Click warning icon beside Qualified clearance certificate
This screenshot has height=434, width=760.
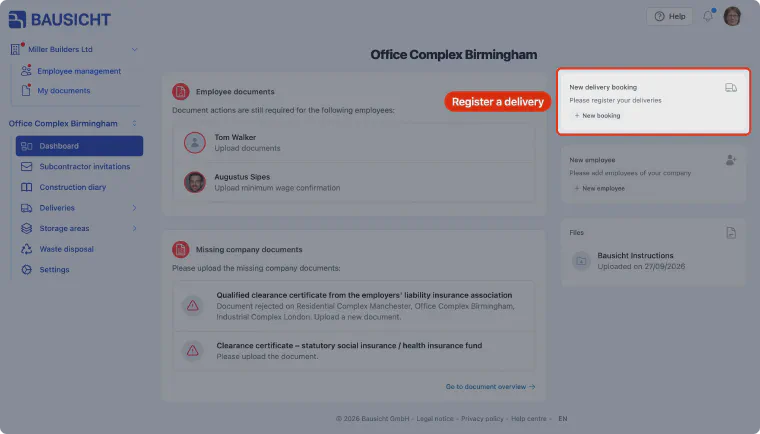(x=192, y=306)
